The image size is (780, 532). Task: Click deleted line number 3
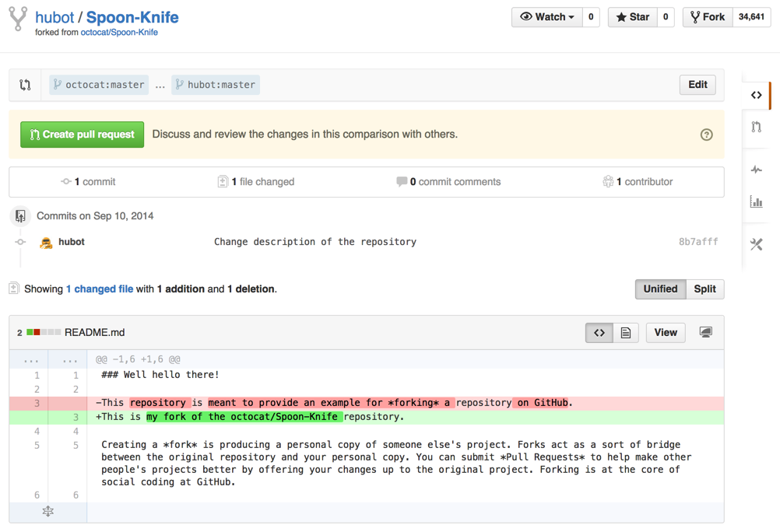click(x=37, y=403)
